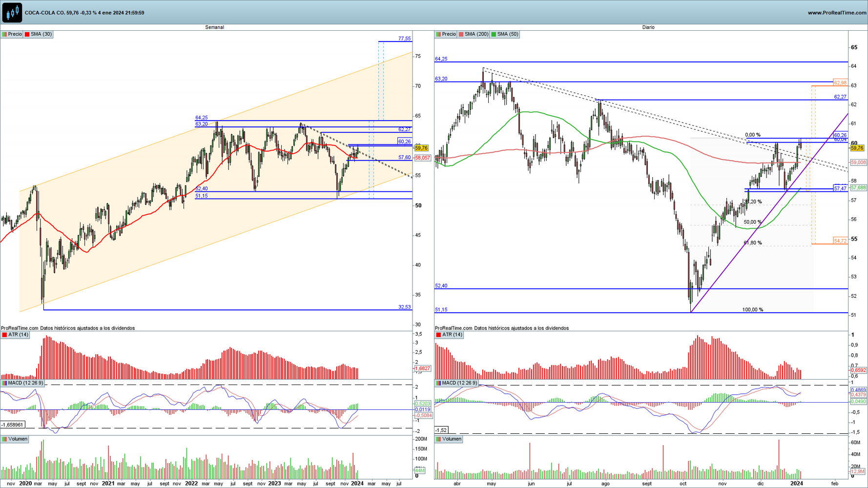The width and height of the screenshot is (868, 488).
Task: Click the ProRealTime candlestick logo icon
Action: [x=12, y=12]
